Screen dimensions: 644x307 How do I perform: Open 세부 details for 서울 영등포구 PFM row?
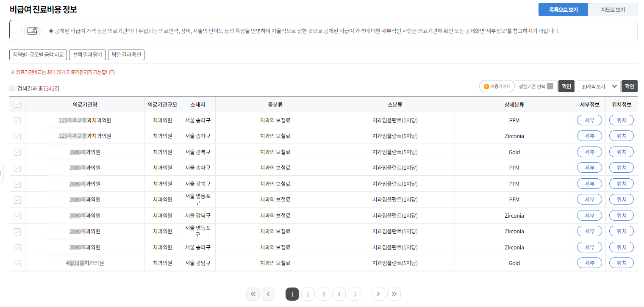(589, 199)
